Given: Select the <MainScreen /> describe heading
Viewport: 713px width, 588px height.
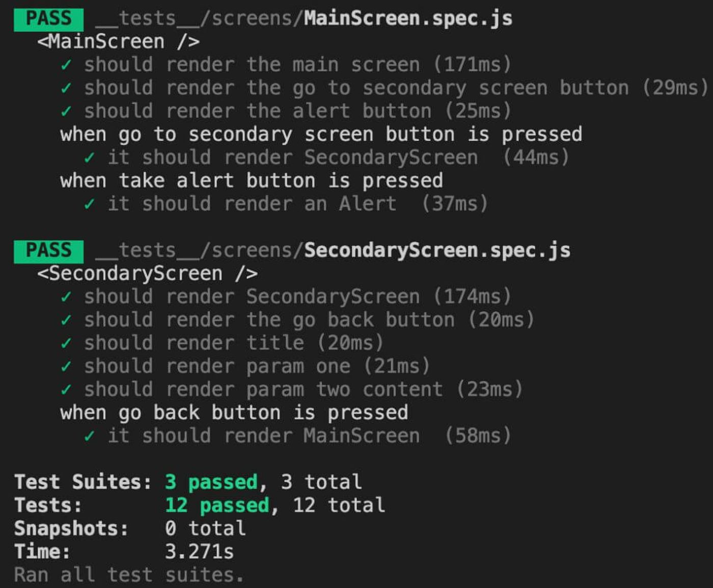Looking at the screenshot, I should coord(118,42).
